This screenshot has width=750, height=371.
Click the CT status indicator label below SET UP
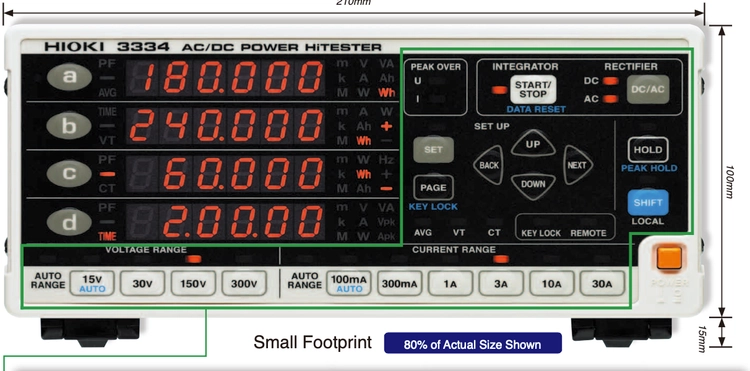tap(494, 233)
